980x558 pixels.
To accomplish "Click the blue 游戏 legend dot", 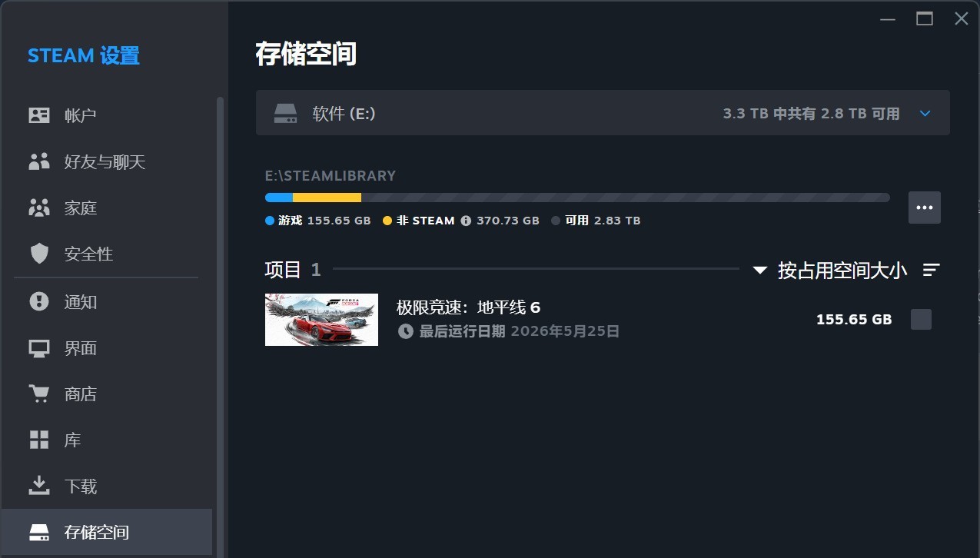I will pos(270,221).
